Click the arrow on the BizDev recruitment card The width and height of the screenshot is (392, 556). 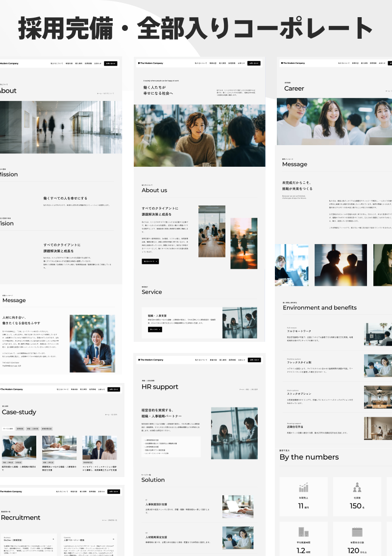coord(53,539)
